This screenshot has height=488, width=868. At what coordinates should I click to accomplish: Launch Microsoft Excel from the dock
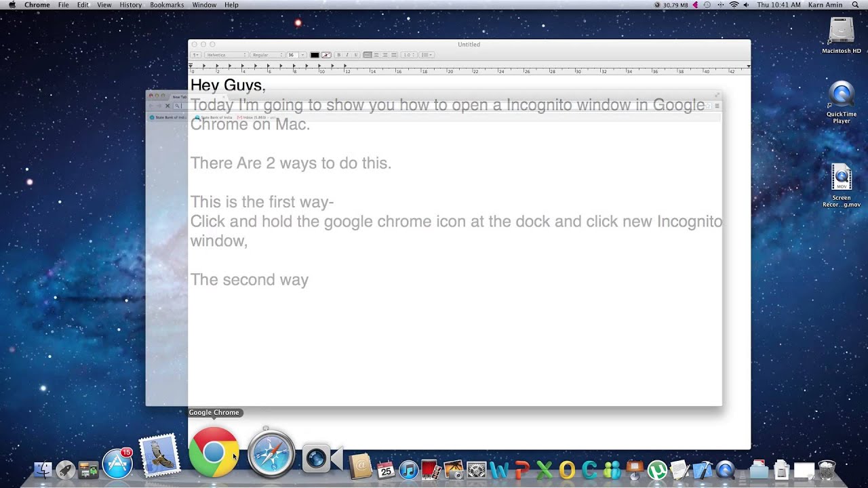545,470
